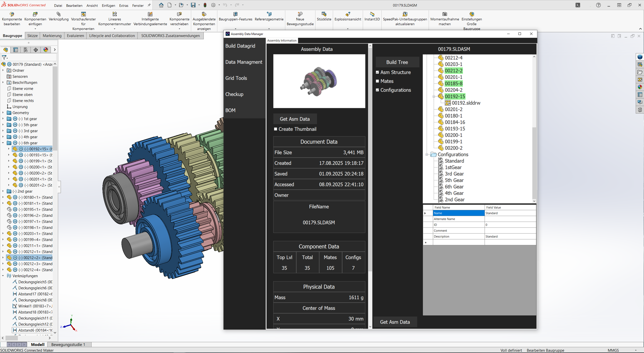
Task: Select 00192.slddrw drawing in Build Tree
Action: point(466,103)
